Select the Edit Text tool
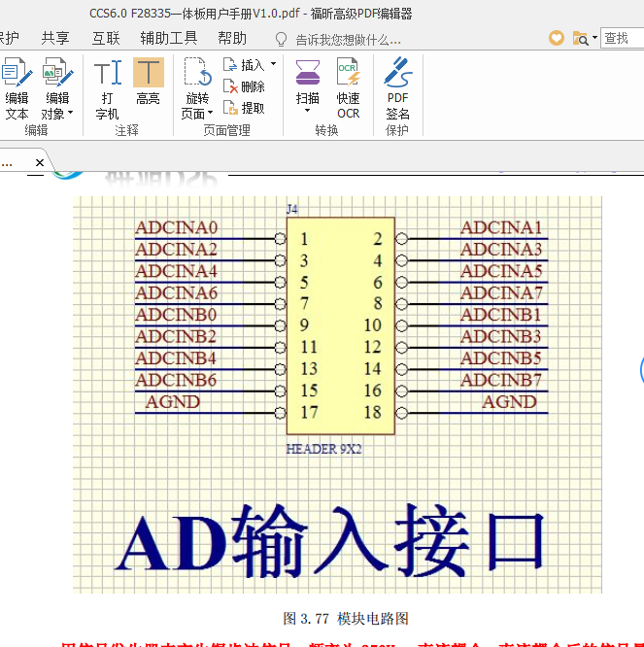This screenshot has height=647, width=644. [x=17, y=88]
